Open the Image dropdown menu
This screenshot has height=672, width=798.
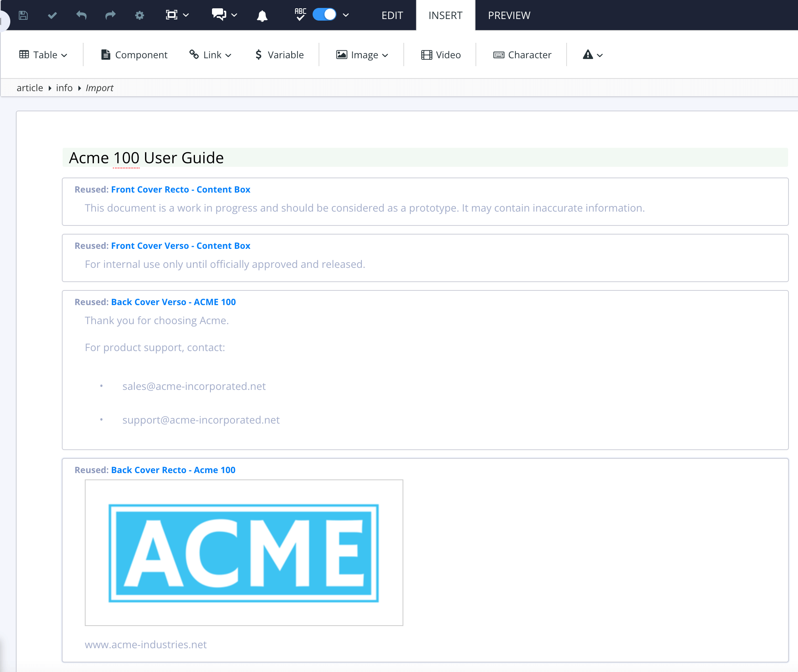362,55
